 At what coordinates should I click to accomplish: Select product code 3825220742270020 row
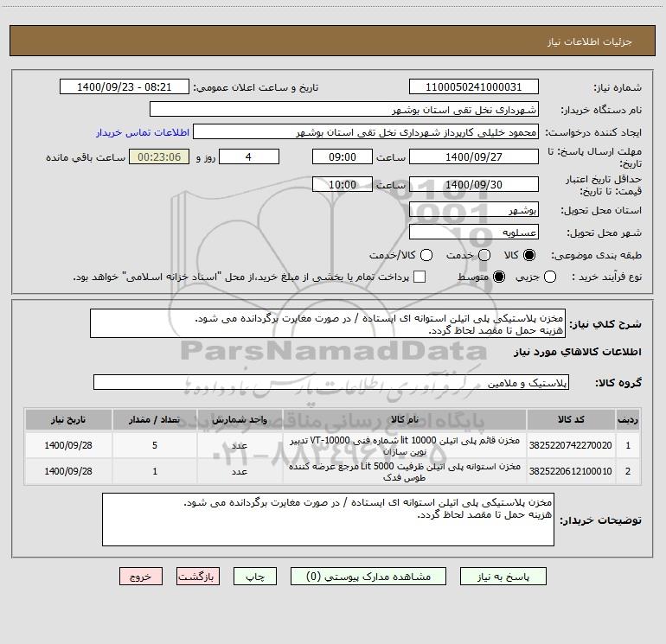[x=332, y=445]
